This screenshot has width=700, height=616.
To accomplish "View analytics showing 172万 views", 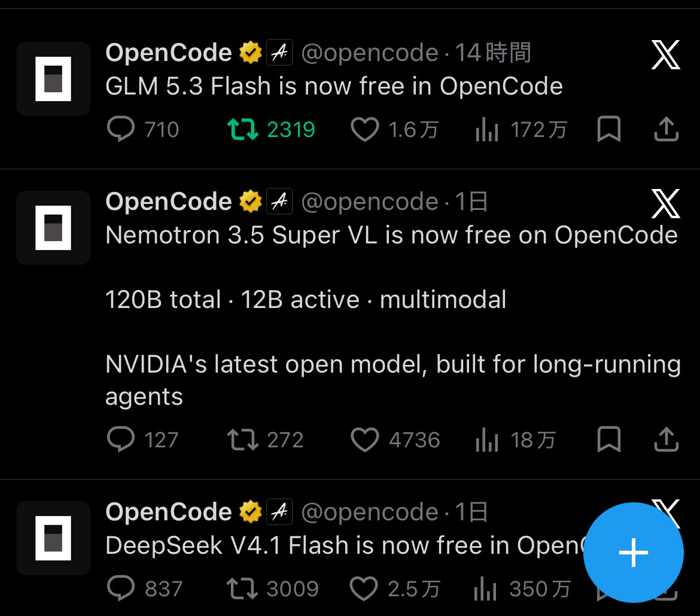I will (521, 130).
